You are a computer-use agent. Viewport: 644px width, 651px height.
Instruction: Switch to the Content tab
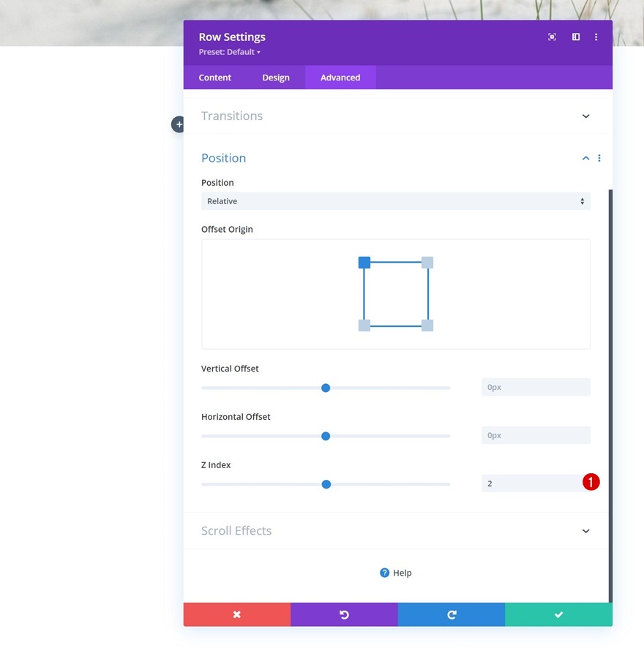pyautogui.click(x=215, y=78)
